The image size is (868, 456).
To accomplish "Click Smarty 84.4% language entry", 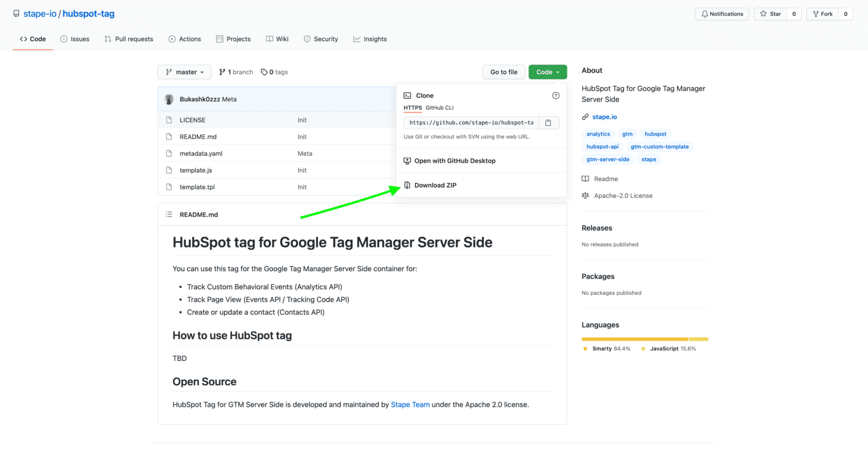I will [x=606, y=349].
